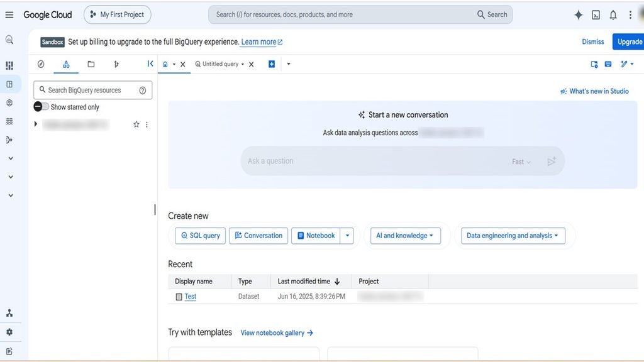Expand the first collapsed section chevron in left rail

coord(11,158)
